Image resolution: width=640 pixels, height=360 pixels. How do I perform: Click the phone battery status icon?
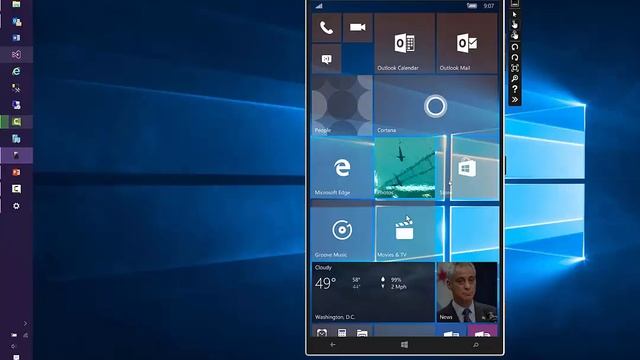click(x=472, y=6)
